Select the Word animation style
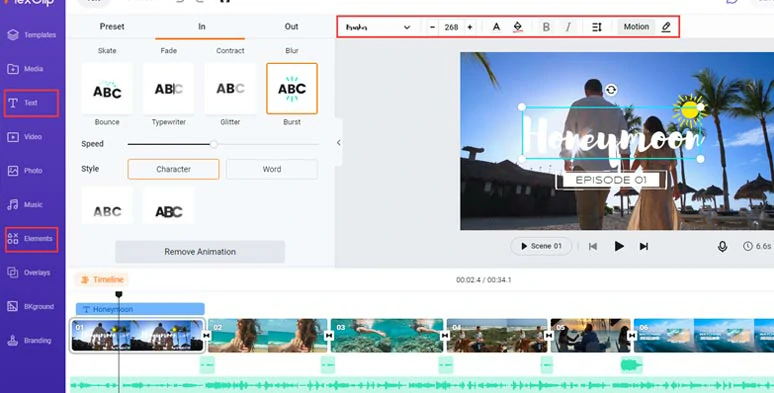The image size is (774, 393). 271,169
